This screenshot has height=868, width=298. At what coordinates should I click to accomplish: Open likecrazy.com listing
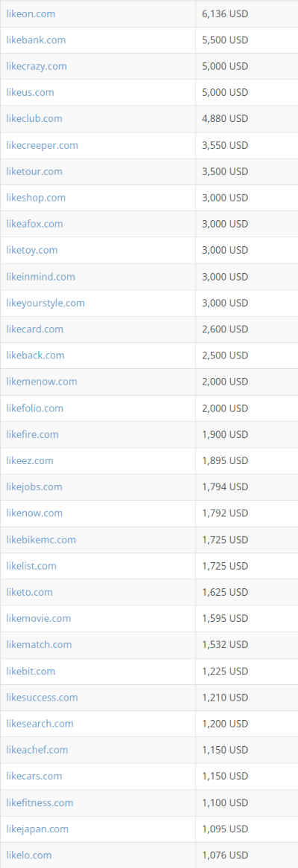[37, 66]
